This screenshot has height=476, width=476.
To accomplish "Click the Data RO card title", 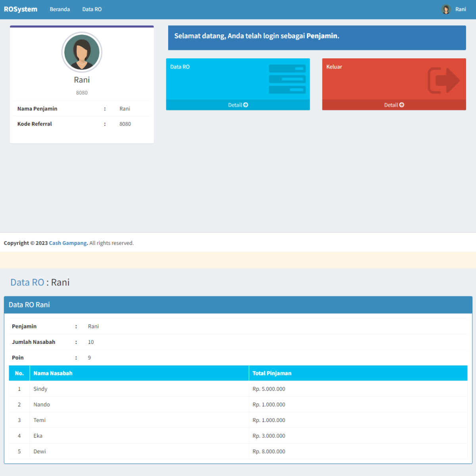I will click(x=180, y=67).
